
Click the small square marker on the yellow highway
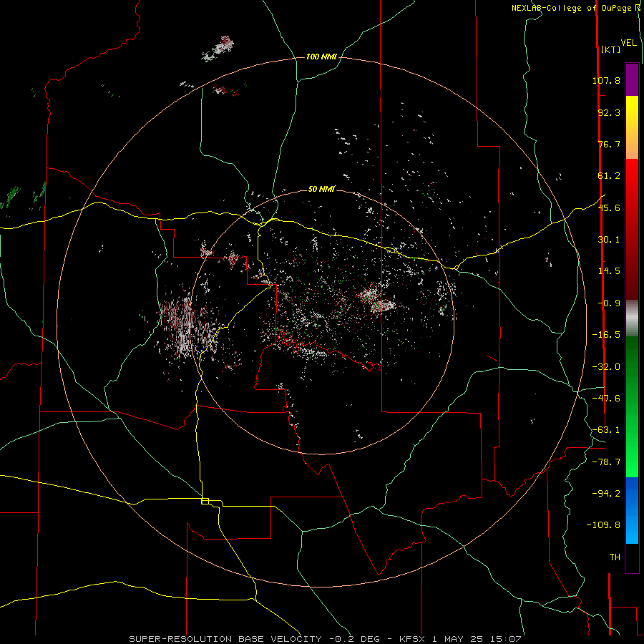tap(205, 501)
